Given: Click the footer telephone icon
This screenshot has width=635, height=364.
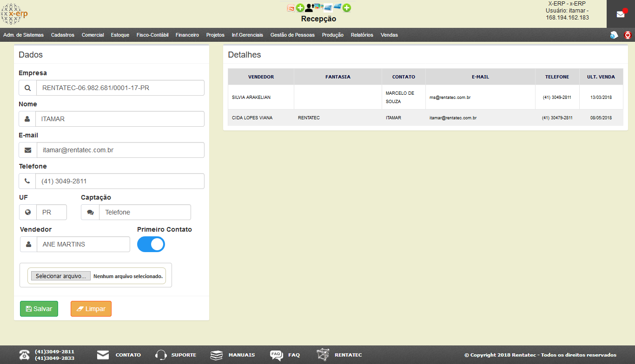Looking at the screenshot, I should 24,355.
